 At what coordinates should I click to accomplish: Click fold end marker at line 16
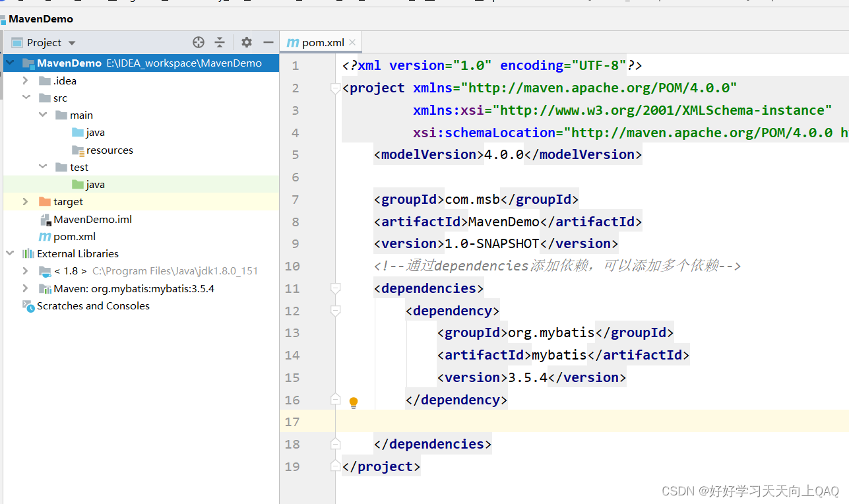click(x=335, y=399)
